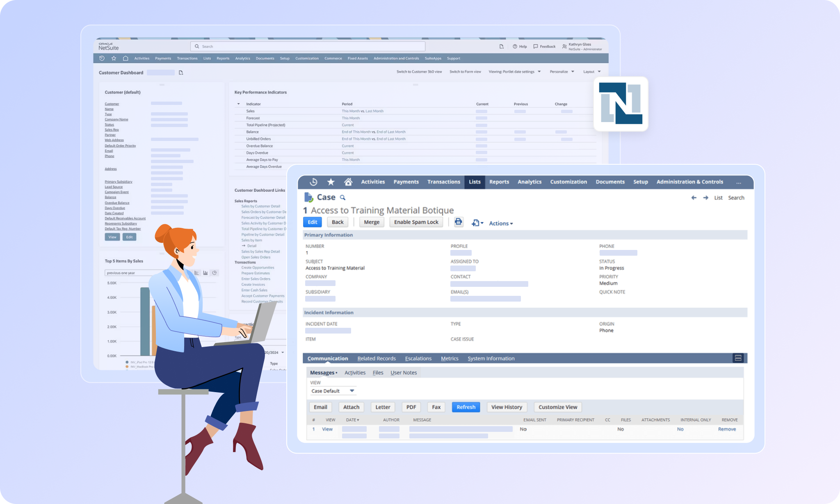Open Fixed Assets menu in Dashboard window
Image resolution: width=840 pixels, height=504 pixels.
[x=358, y=58]
